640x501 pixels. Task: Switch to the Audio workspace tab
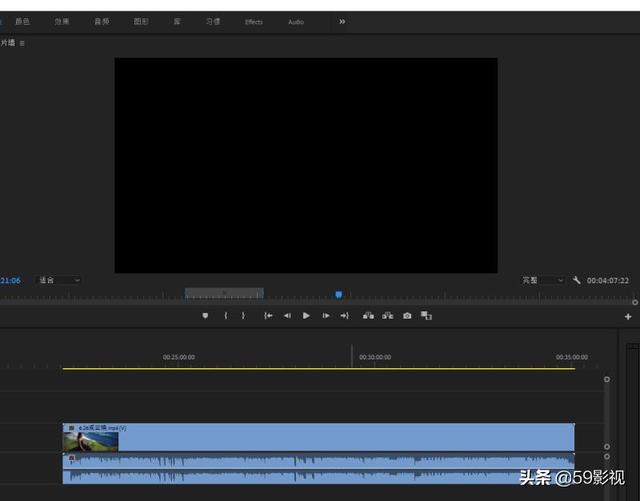[296, 22]
